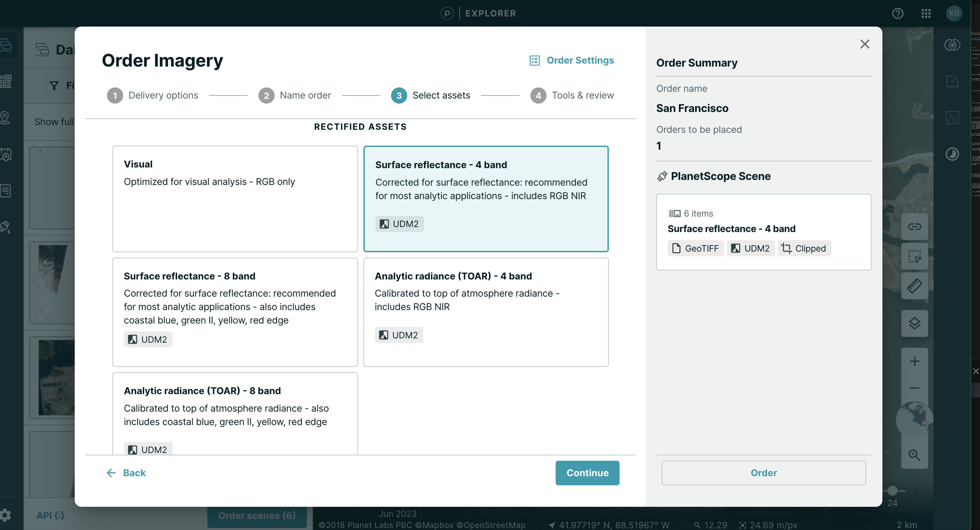Image resolution: width=980 pixels, height=530 pixels.
Task: Click the right-panel clock history icon
Action: [x=952, y=154]
